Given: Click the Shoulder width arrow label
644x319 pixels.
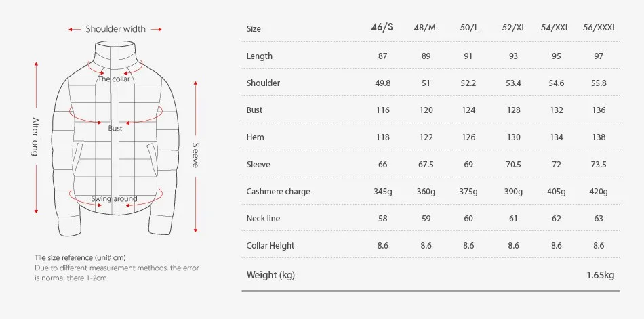Looking at the screenshot, I should pos(115,29).
